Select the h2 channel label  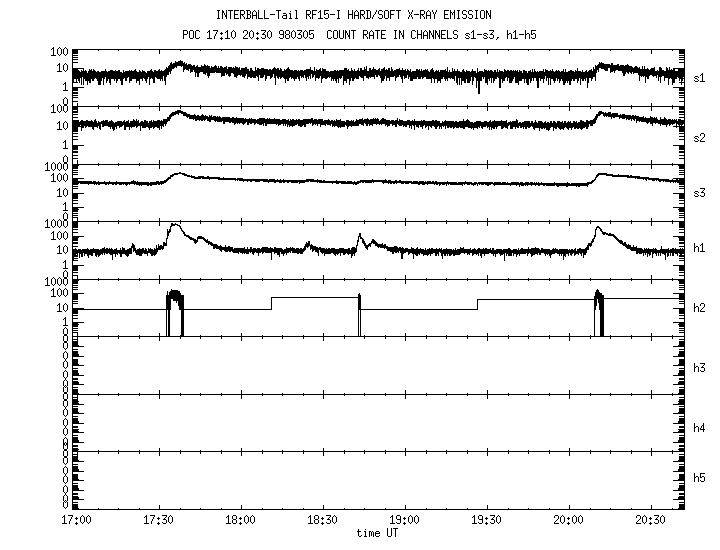pyautogui.click(x=700, y=309)
